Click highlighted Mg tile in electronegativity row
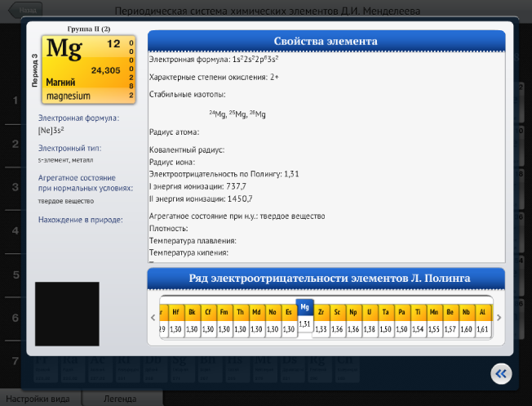 [304, 308]
